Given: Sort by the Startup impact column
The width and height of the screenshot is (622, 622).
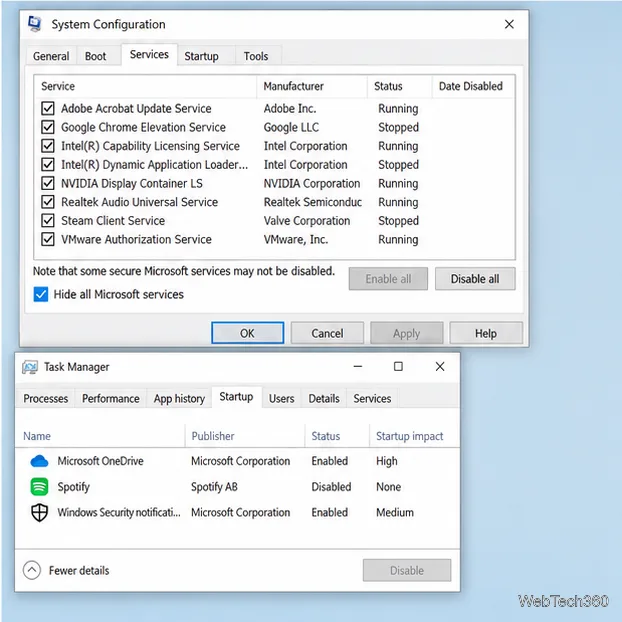Looking at the screenshot, I should click(414, 436).
